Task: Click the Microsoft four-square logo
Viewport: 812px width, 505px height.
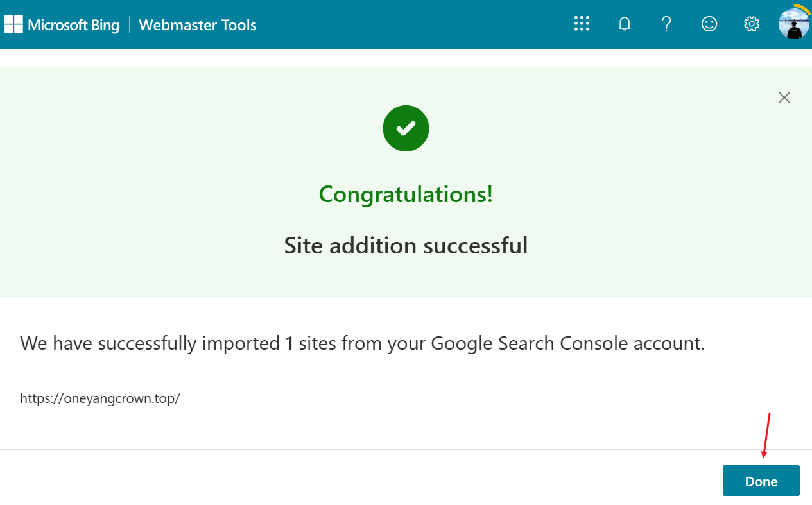Action: [13, 25]
